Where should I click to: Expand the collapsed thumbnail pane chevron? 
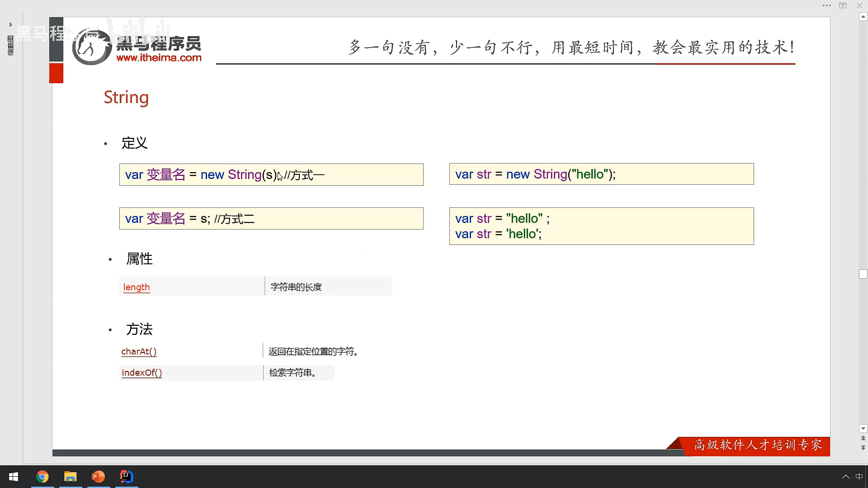point(10,24)
